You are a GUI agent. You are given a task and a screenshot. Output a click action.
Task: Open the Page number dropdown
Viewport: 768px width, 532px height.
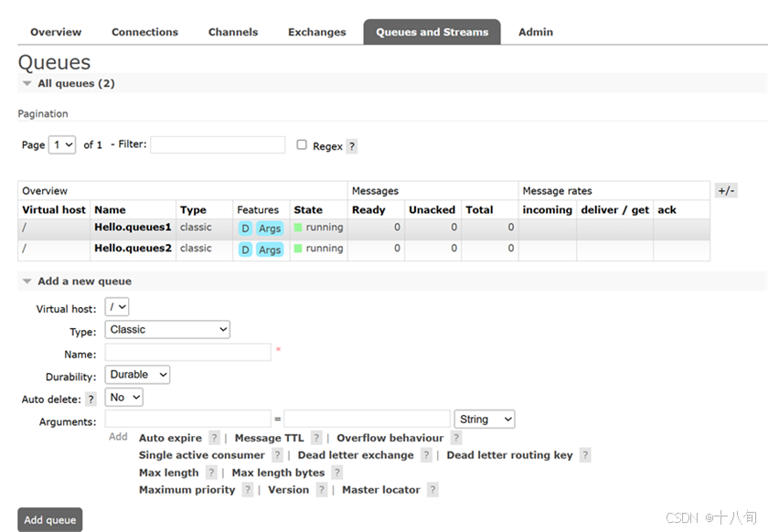[62, 144]
